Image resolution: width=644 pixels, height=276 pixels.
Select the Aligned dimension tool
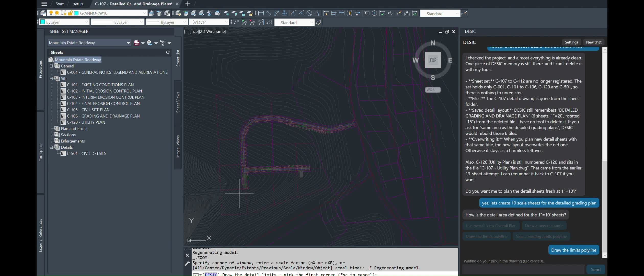269,13
